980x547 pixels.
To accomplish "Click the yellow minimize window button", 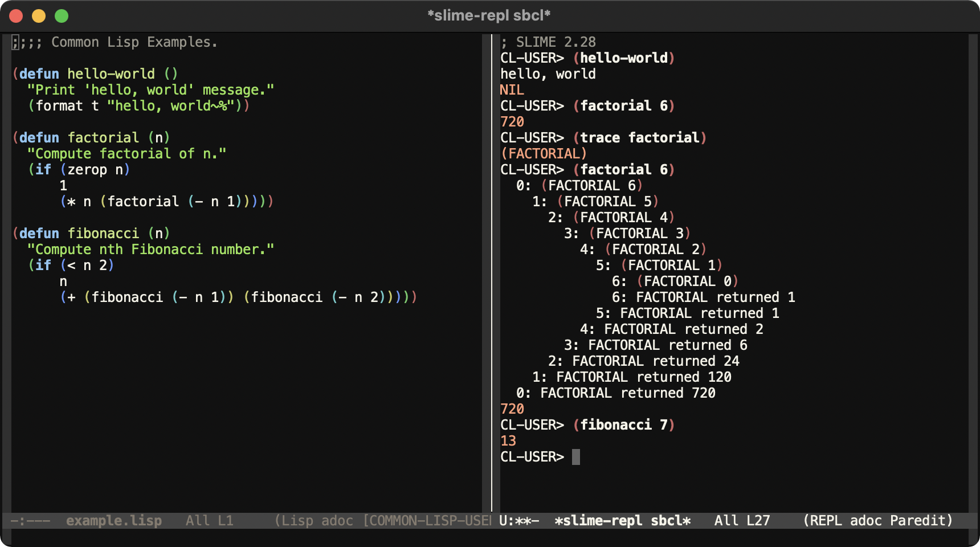I will [39, 16].
